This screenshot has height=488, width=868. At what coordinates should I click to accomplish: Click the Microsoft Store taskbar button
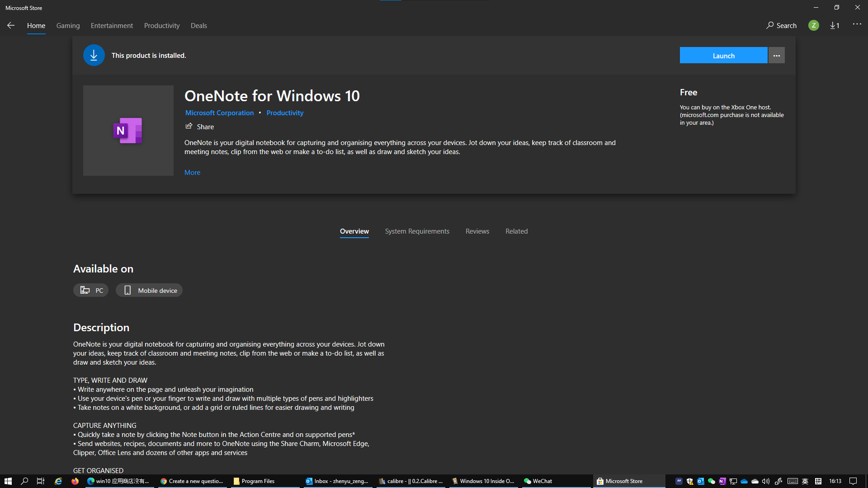click(629, 481)
